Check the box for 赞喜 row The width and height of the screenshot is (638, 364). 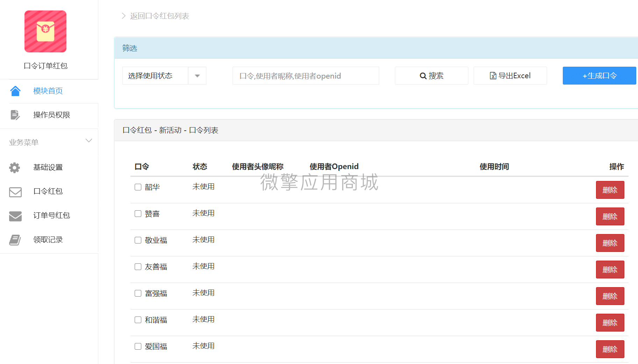click(138, 214)
